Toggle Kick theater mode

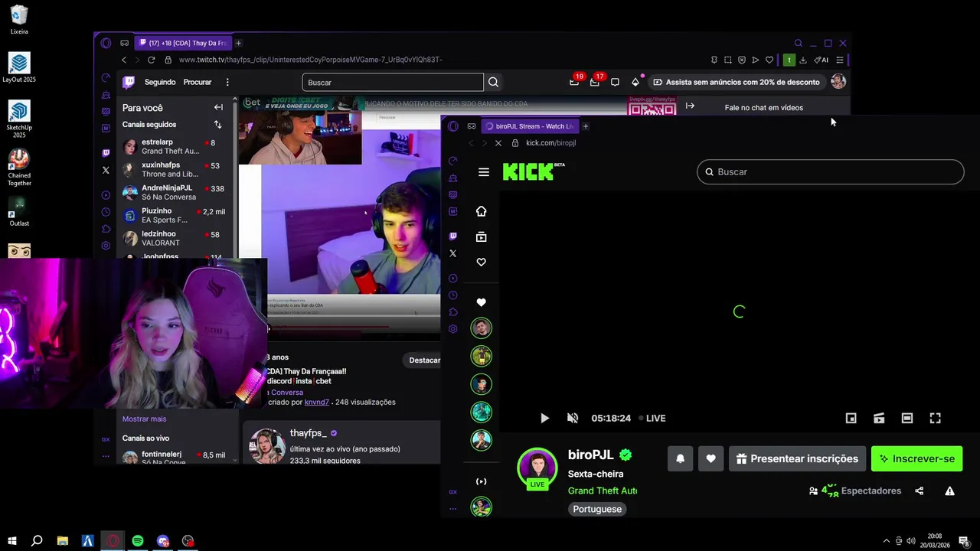tap(907, 418)
